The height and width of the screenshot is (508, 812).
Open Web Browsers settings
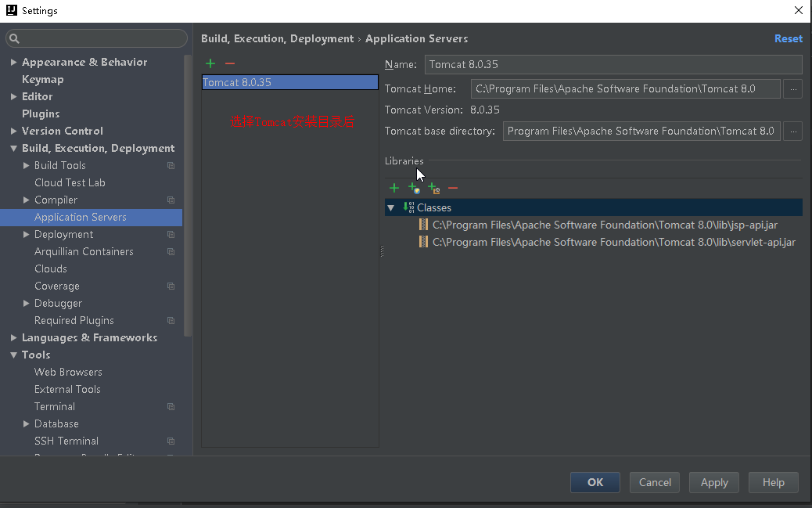(68, 372)
